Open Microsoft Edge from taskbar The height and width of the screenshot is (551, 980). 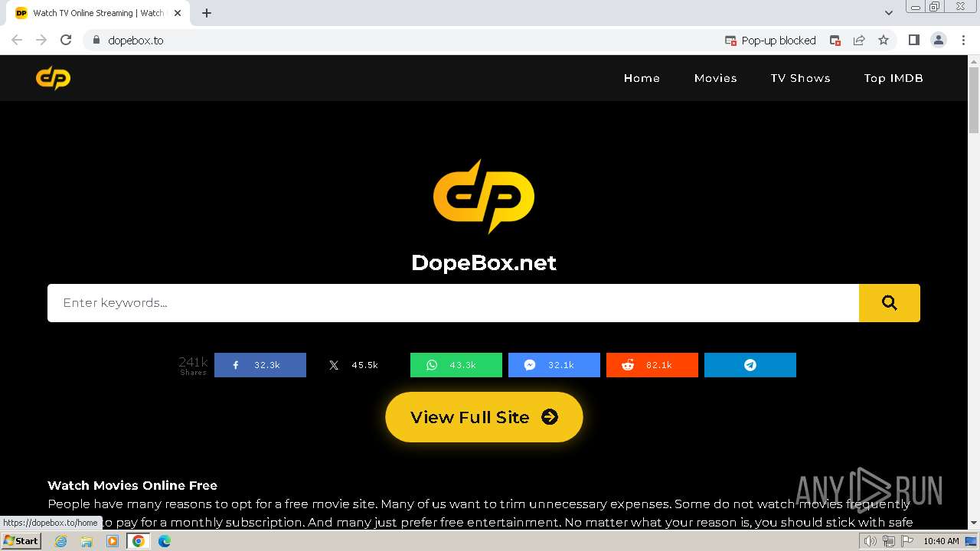coord(165,541)
